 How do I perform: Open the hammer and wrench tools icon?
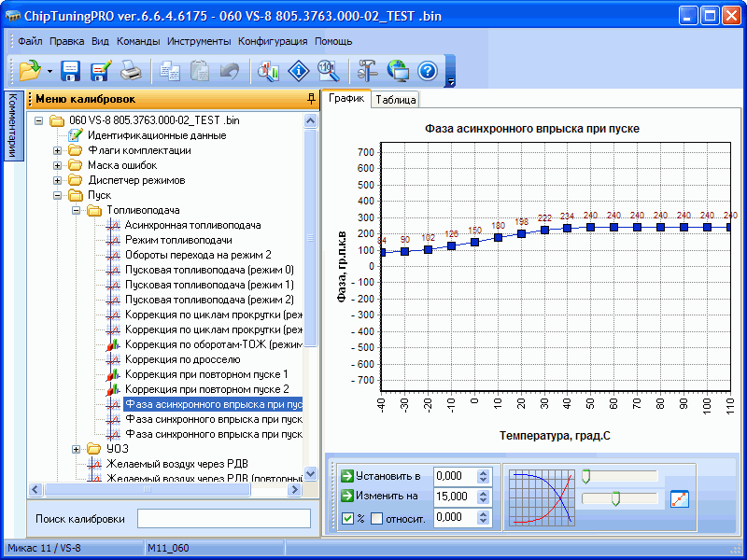(367, 71)
